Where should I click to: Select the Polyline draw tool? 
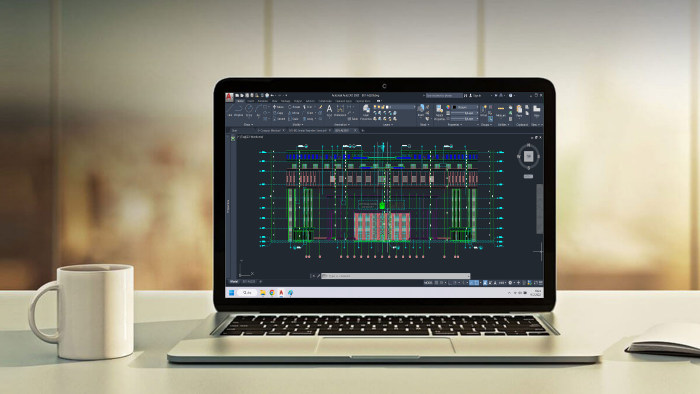[238, 111]
